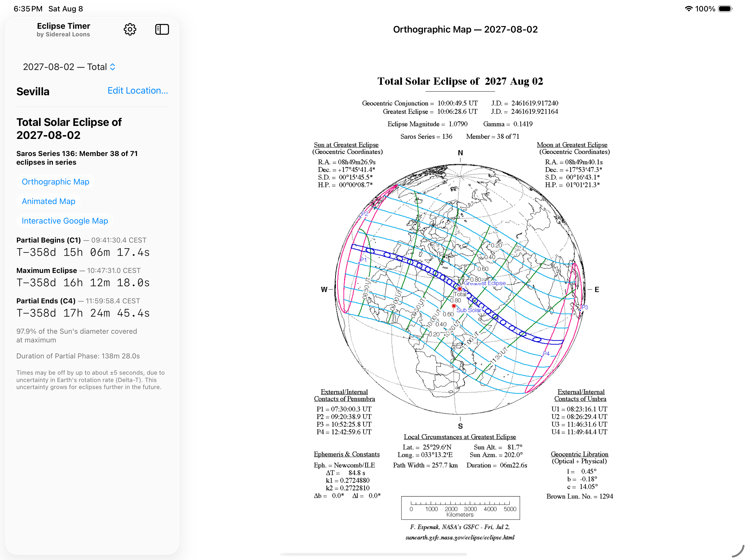The image size is (747, 560).
Task: Tap the Path Width = 257.7 km value
Action: pos(425,465)
